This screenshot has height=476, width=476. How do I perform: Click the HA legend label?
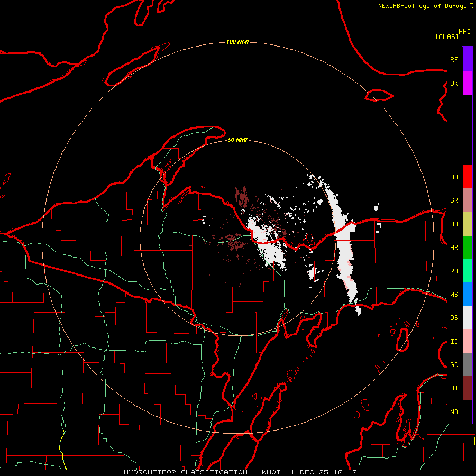454,177
